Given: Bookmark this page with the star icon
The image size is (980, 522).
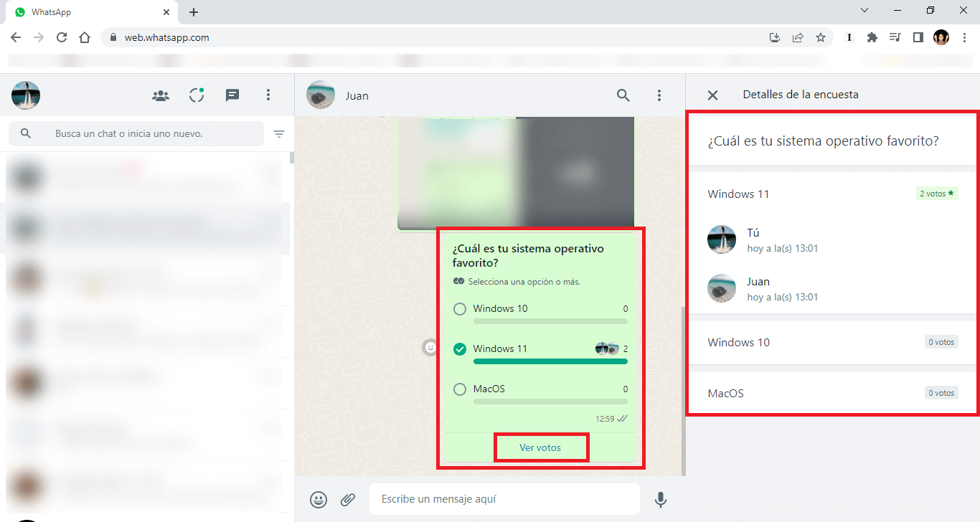Looking at the screenshot, I should [821, 38].
